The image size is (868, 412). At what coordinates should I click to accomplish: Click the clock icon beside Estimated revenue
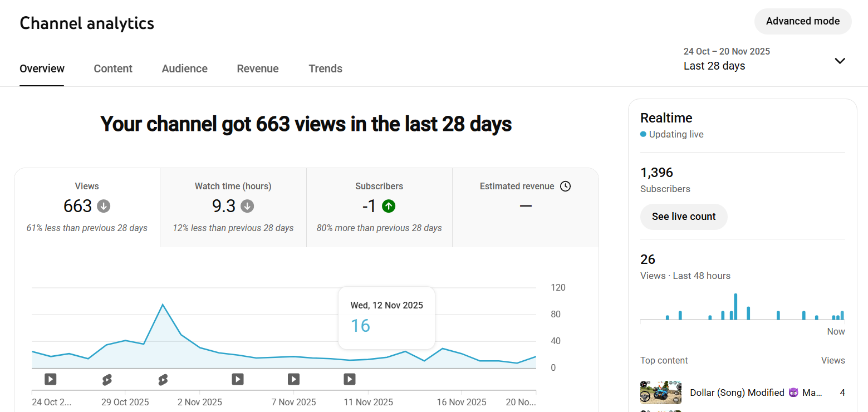point(565,187)
